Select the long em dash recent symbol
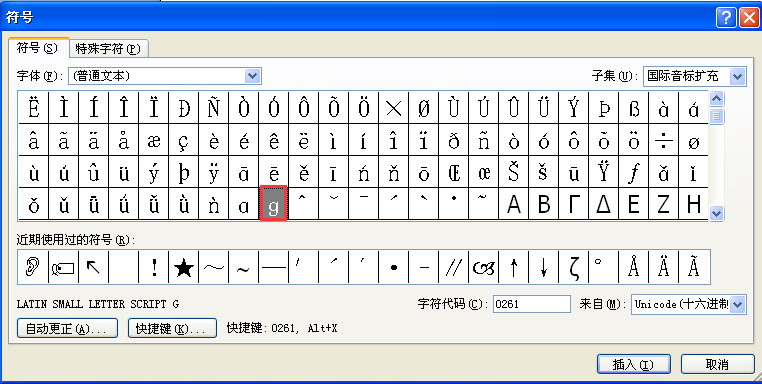Image resolution: width=762 pixels, height=384 pixels. point(274,267)
